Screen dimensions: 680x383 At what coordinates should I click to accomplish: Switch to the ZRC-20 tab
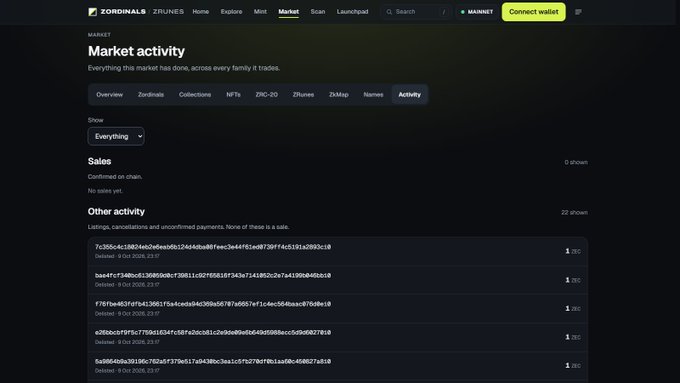pos(266,95)
